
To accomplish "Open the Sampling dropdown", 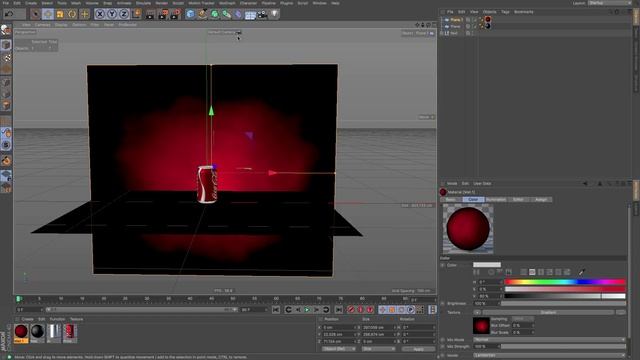I will click(x=523, y=319).
